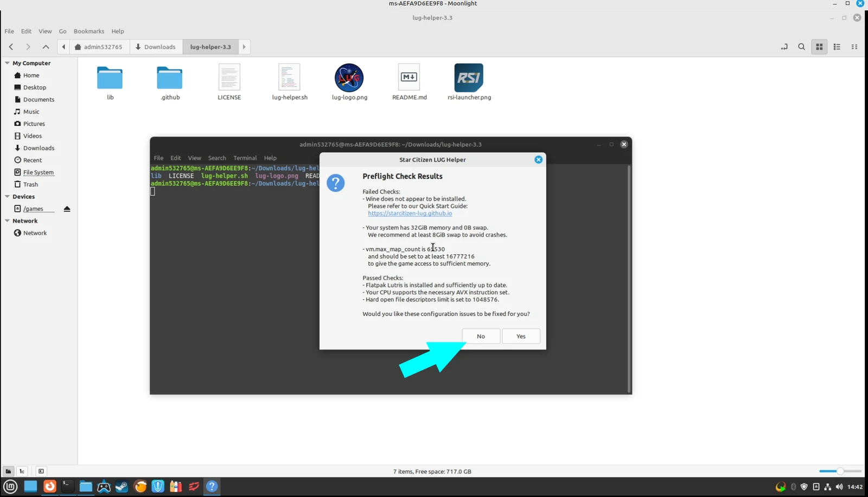Open the file manager Bookmarks menu

(x=88, y=31)
